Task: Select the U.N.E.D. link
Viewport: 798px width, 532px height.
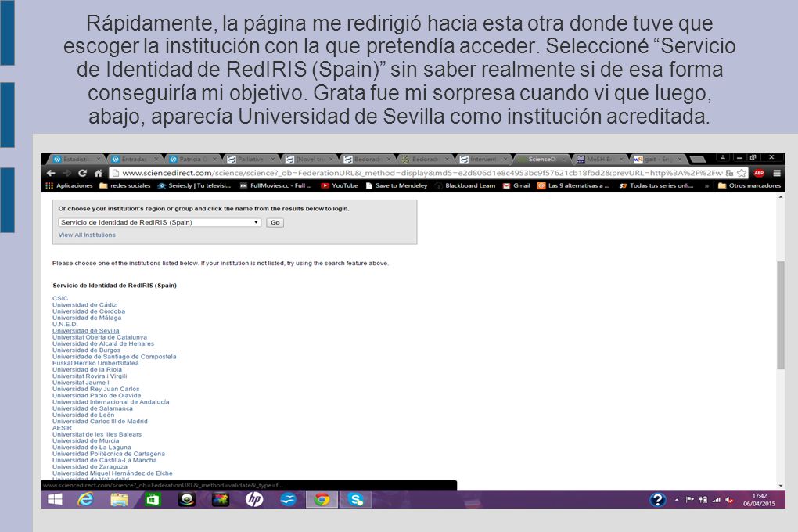Action: click(x=65, y=325)
